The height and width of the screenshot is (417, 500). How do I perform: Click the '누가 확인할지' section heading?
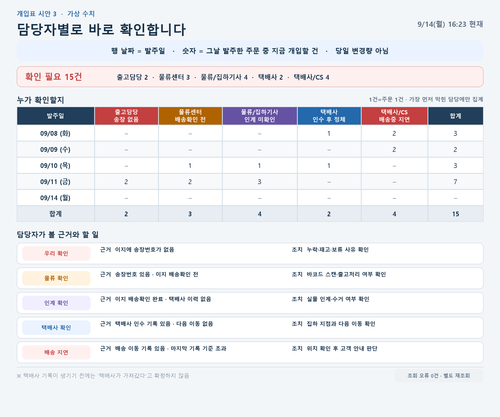click(x=40, y=100)
